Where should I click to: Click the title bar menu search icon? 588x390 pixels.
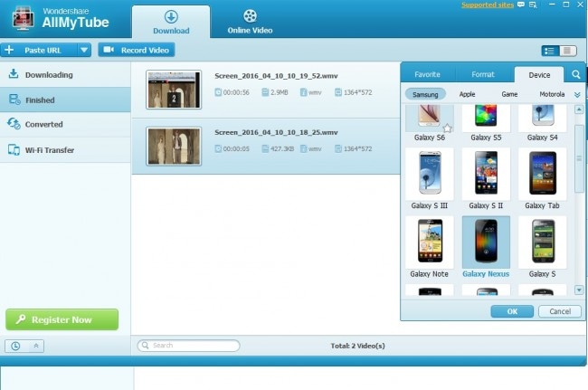[x=533, y=5]
